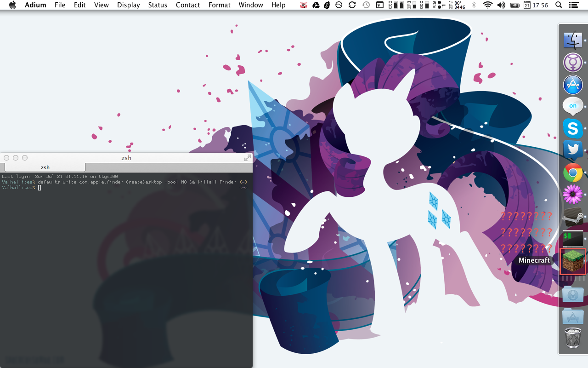Open the Twitter app in the Dock
The width and height of the screenshot is (588, 368).
[x=573, y=150]
